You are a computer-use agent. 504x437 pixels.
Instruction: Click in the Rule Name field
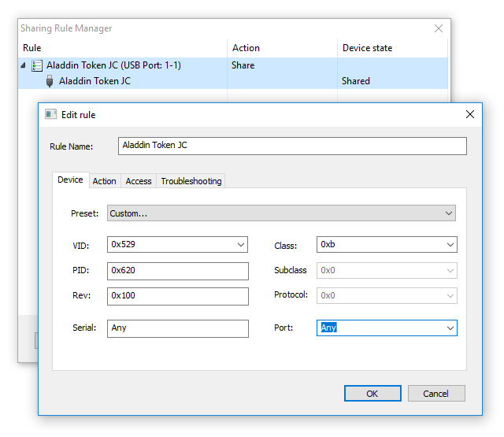292,146
